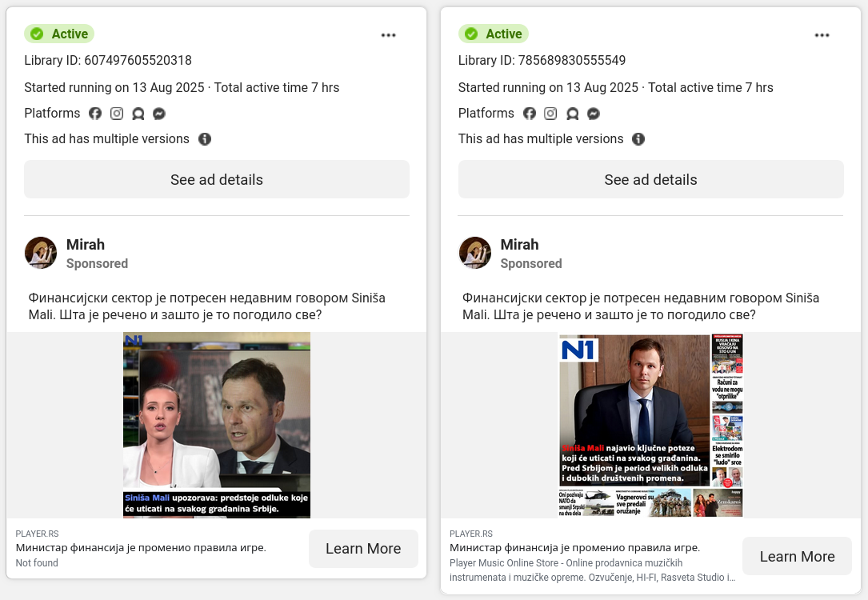
Task: Open three-dot menu on right ad card
Action: click(x=822, y=35)
